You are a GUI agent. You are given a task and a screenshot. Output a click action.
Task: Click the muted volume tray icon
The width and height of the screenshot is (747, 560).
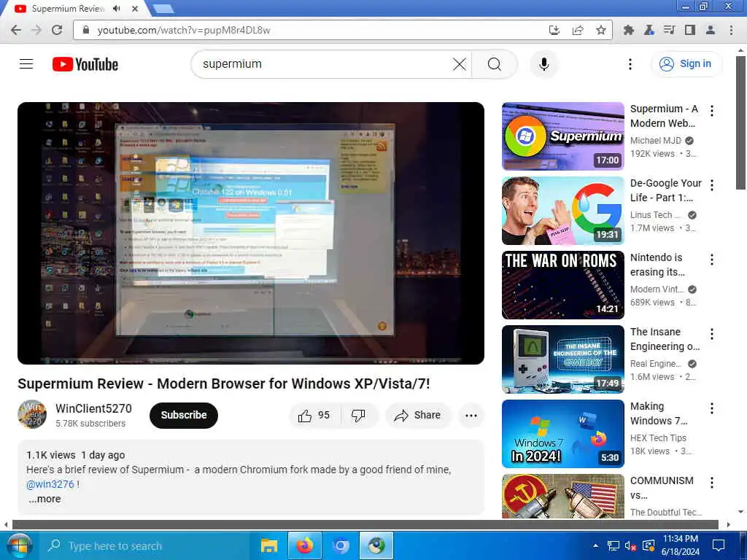tap(630, 545)
